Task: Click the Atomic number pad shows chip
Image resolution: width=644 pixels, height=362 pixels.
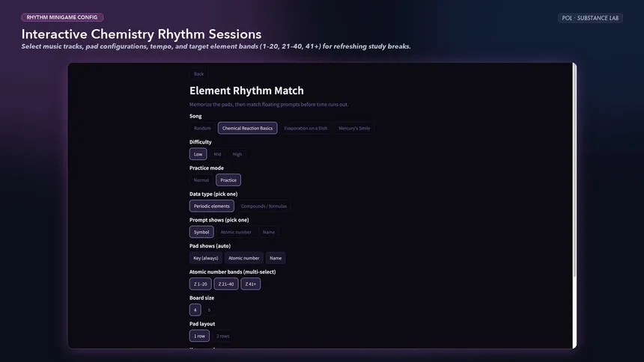Action: [243, 258]
